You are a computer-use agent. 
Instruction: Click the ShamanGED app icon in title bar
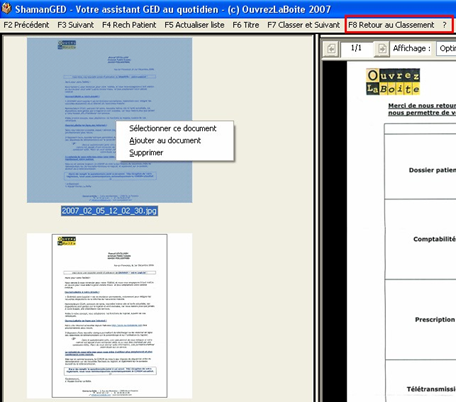6,8
